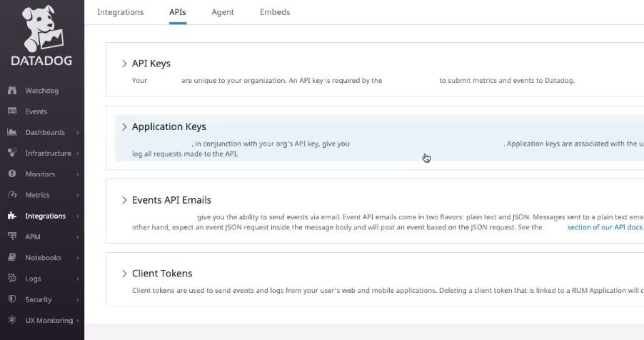Screen dimensions: 644x340
Task: Switch to the Agent tab
Action: 223,12
